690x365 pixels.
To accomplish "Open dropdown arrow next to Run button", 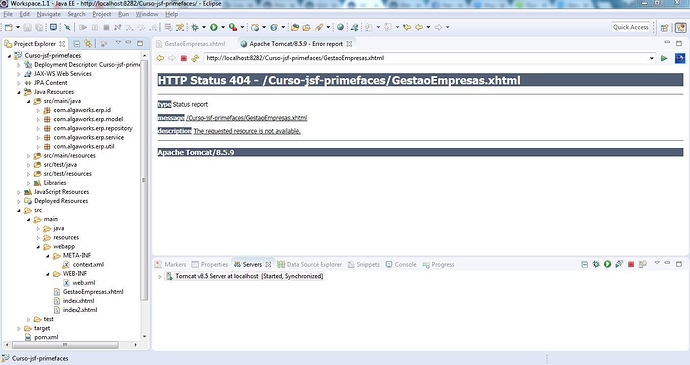I will [223, 27].
